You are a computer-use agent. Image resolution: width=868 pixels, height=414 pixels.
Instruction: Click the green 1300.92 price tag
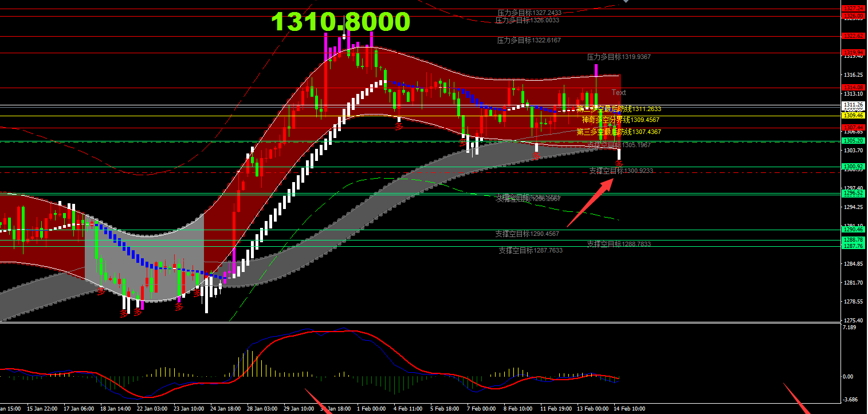coord(853,167)
